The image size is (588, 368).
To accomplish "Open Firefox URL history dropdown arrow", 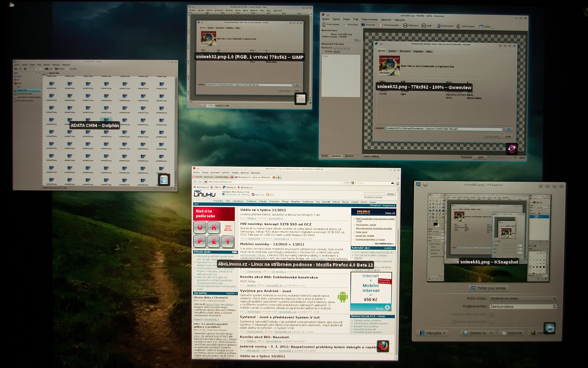I will pyautogui.click(x=344, y=183).
